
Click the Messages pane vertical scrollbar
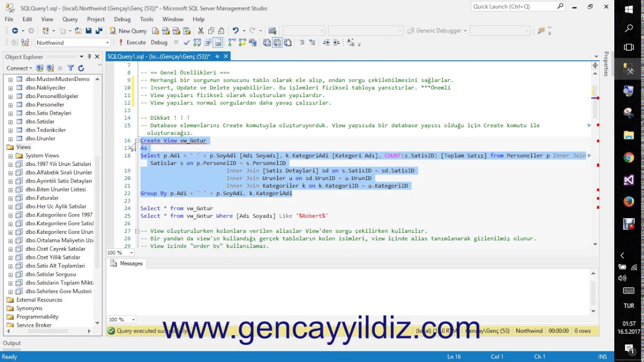[593, 292]
